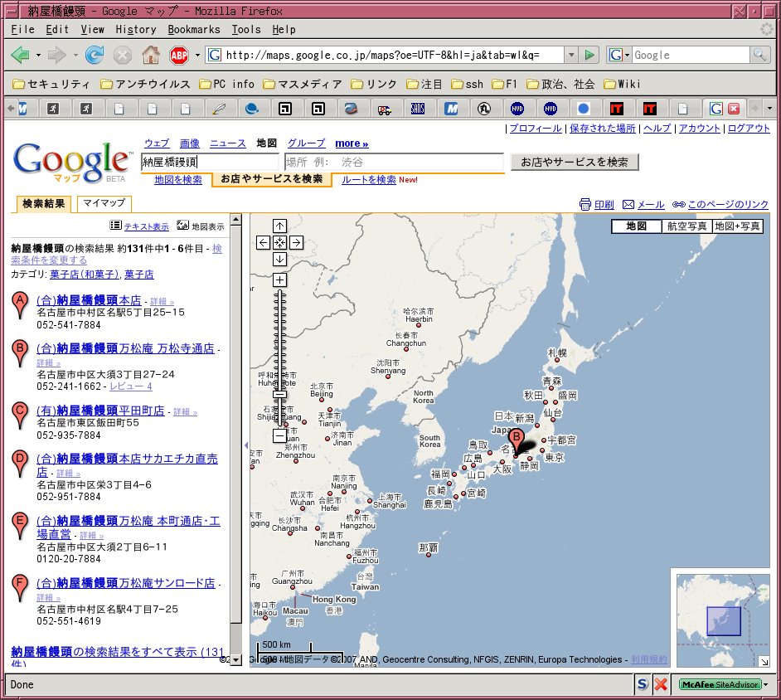The image size is (781, 700).
Task: Collapse the left results panel with arrow handle
Action: pyautogui.click(x=246, y=445)
